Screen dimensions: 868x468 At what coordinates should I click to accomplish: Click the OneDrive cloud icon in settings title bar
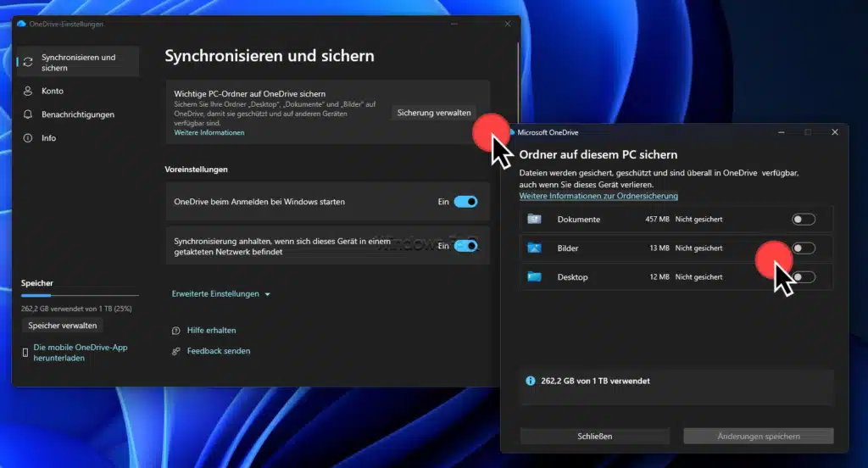(21, 24)
